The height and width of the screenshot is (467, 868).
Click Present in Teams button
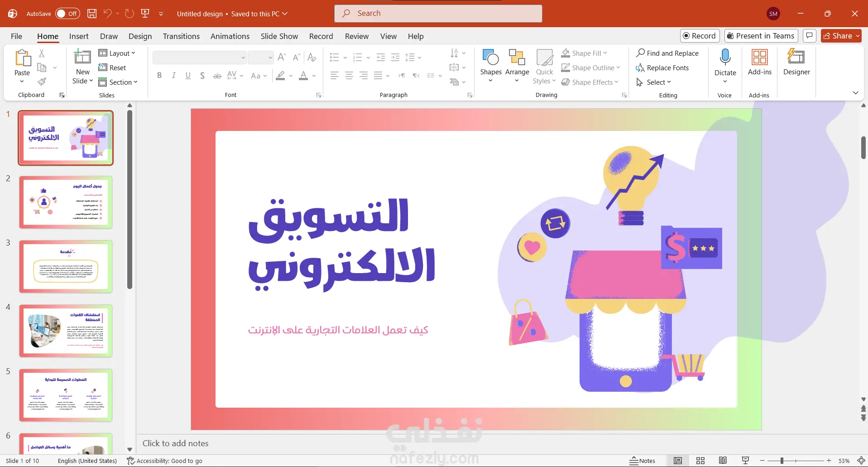coord(761,36)
